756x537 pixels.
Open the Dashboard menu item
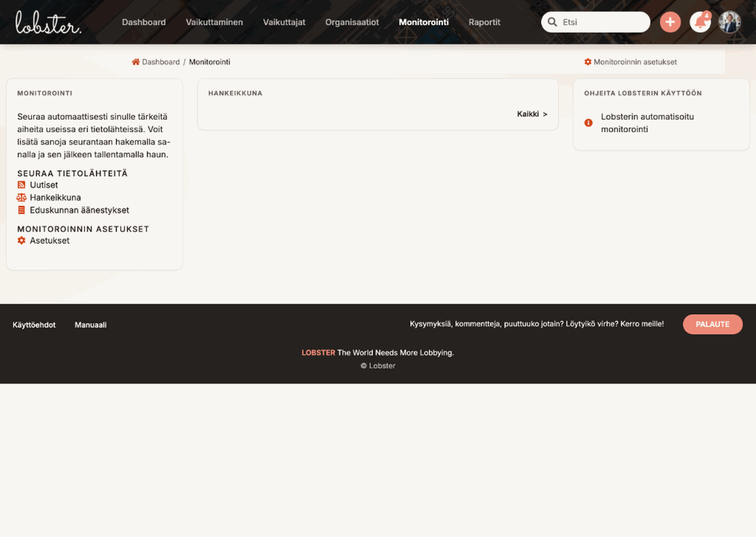pyautogui.click(x=144, y=22)
